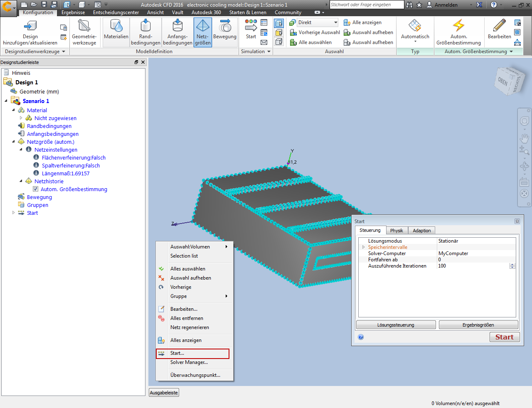Click Alle auswählen in the ribbon
The image size is (532, 408).
click(x=310, y=42)
